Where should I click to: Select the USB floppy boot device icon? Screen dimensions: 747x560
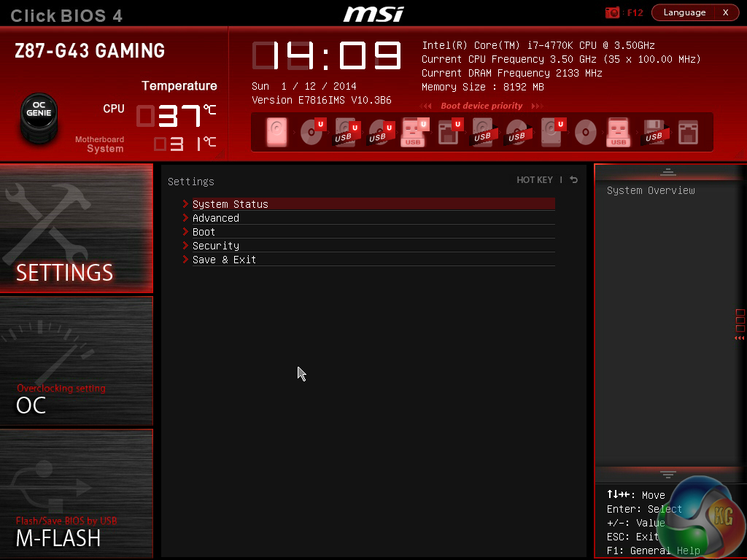coord(654,132)
